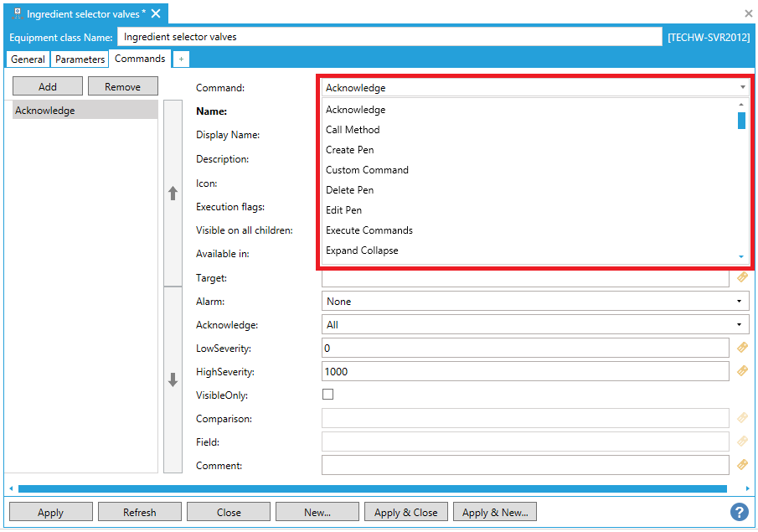Click into the Equipment class Name field

pos(389,37)
